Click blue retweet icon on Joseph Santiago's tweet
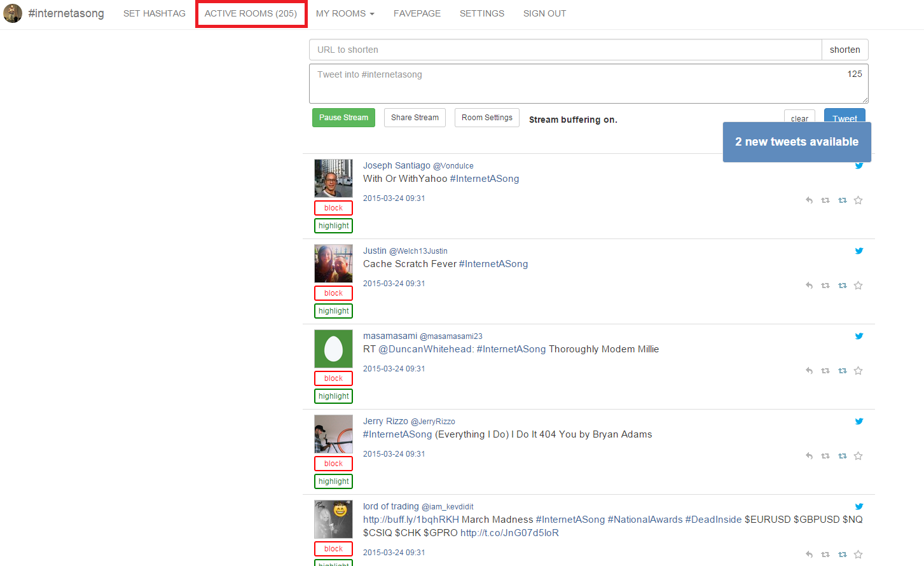This screenshot has height=566, width=924. 843,200
